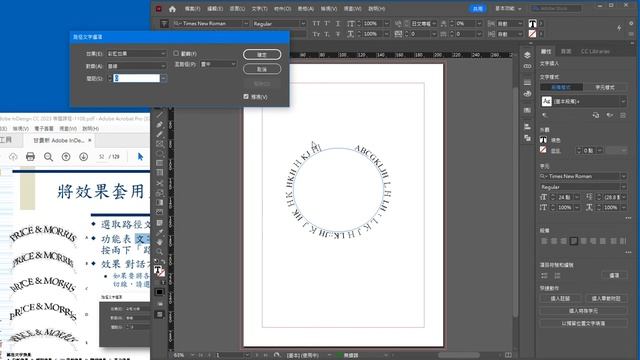Image resolution: width=640 pixels, height=360 pixels.
Task: Toggle the 預視(V) preview checkbox
Action: tap(246, 97)
